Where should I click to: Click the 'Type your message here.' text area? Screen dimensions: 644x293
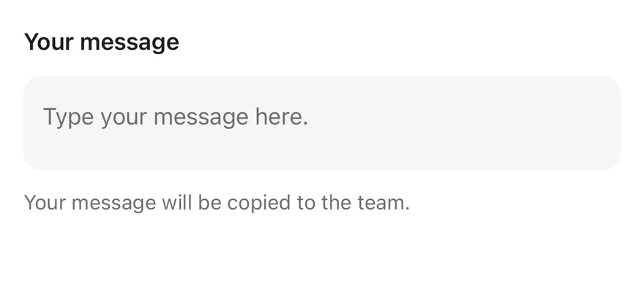click(321, 123)
